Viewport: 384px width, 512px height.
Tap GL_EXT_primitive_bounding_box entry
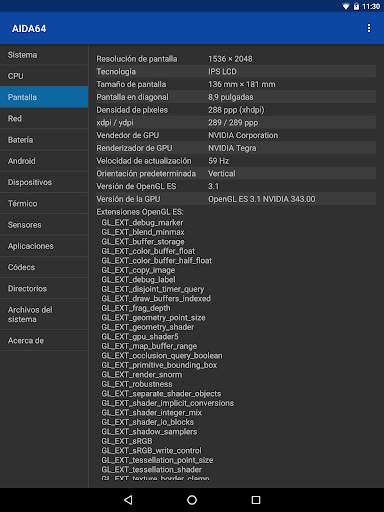coord(159,365)
